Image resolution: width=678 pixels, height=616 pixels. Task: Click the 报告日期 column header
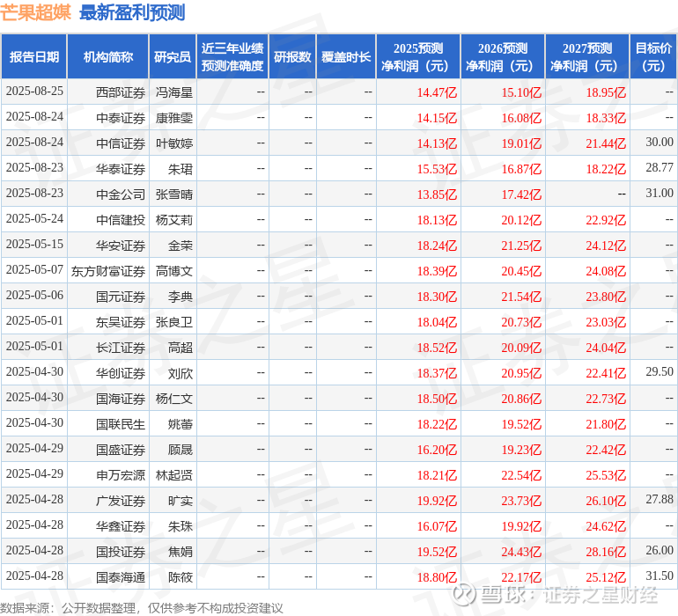pos(34,56)
